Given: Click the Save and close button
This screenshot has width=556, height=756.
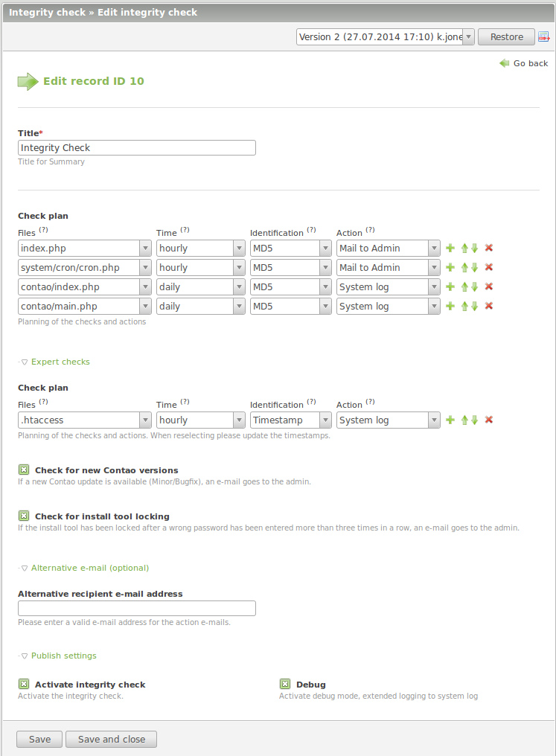Looking at the screenshot, I should pyautogui.click(x=111, y=739).
